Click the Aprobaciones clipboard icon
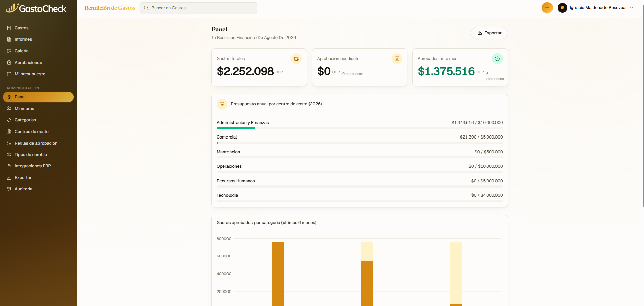The width and height of the screenshot is (644, 306). 9,63
